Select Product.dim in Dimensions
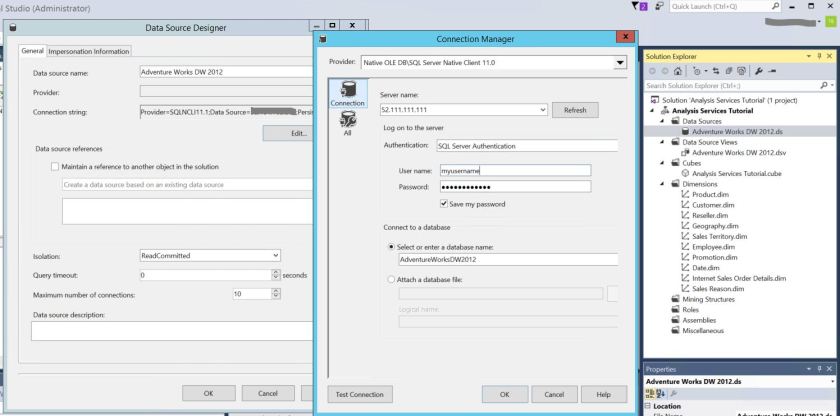 pyautogui.click(x=710, y=194)
